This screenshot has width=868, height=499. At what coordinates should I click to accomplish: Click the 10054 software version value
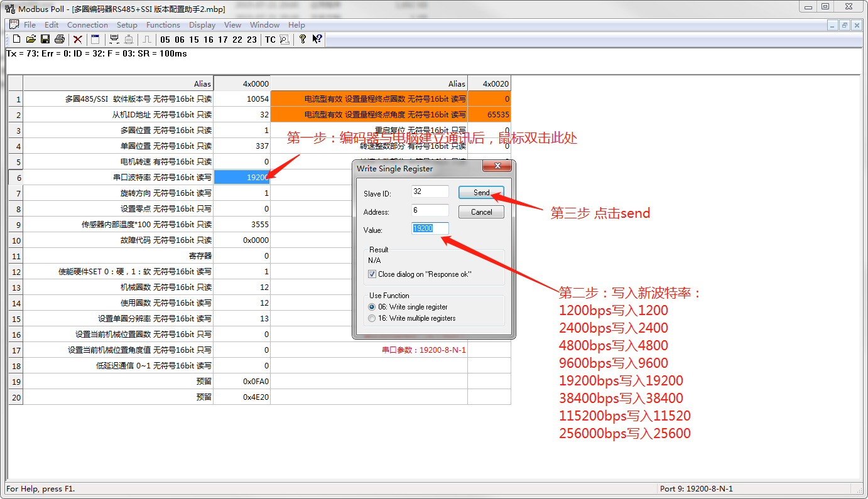tap(242, 99)
